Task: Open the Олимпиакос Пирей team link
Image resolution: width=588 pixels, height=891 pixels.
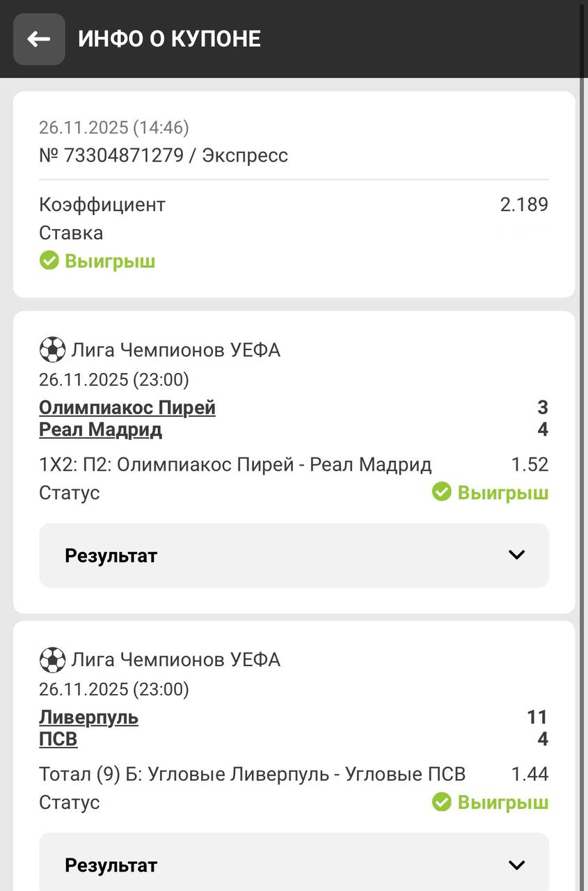Action: (x=127, y=407)
